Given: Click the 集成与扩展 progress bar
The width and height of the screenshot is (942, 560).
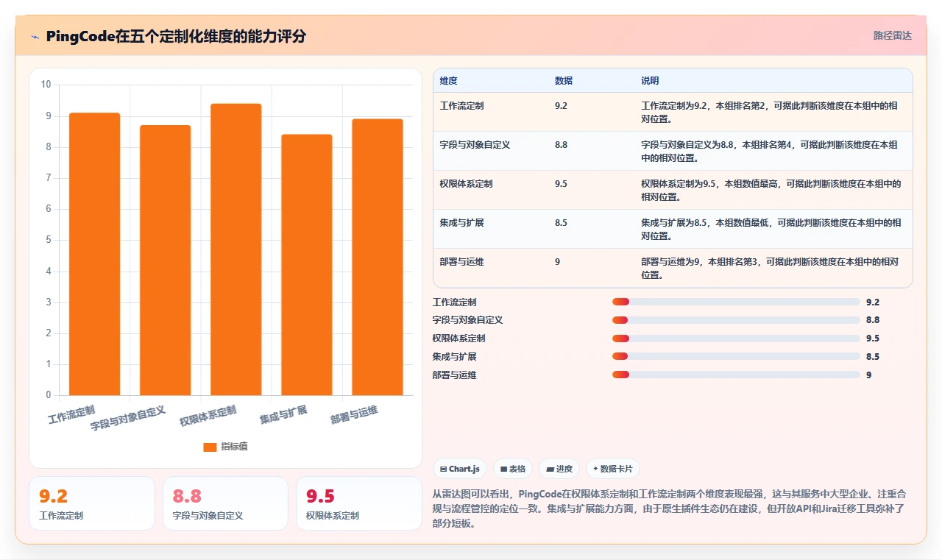Looking at the screenshot, I should (736, 356).
